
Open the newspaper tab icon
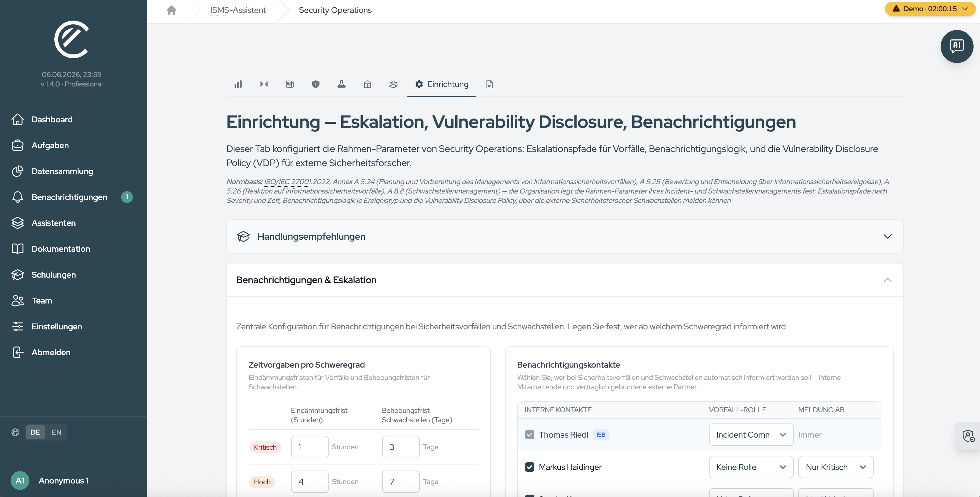[x=290, y=84]
